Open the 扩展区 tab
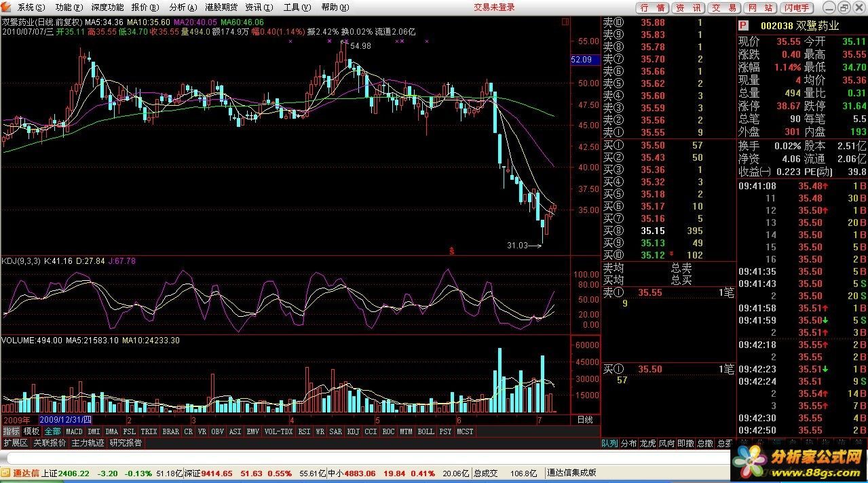 tap(16, 443)
